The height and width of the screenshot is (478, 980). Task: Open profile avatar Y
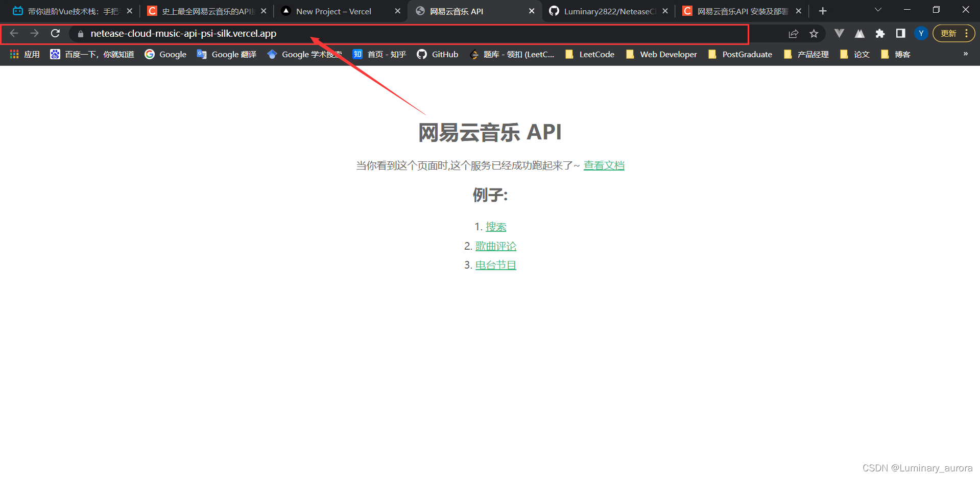(921, 34)
